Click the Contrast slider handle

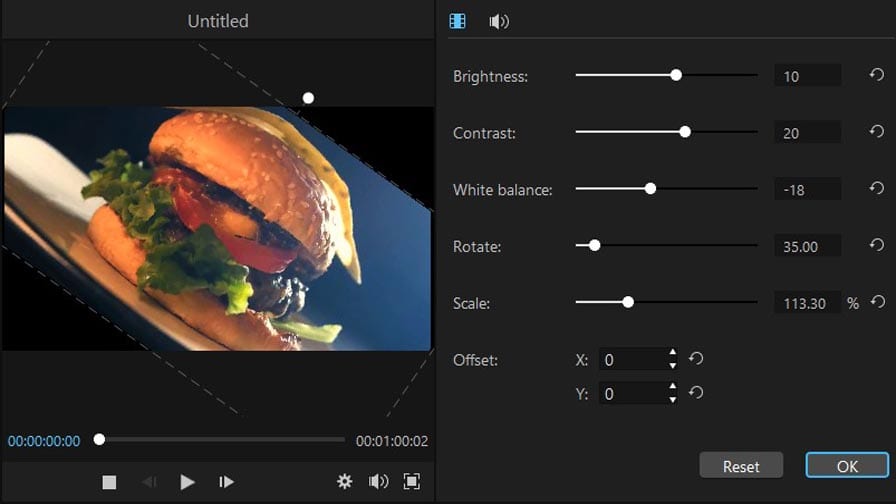685,132
